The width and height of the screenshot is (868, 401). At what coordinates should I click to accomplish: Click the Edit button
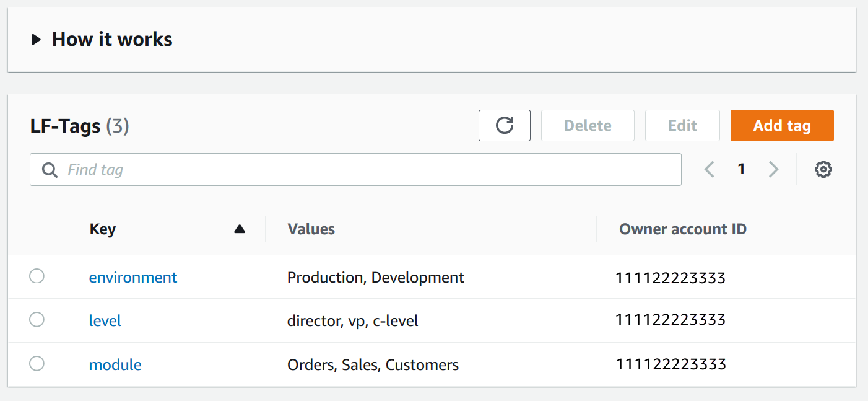click(x=682, y=125)
